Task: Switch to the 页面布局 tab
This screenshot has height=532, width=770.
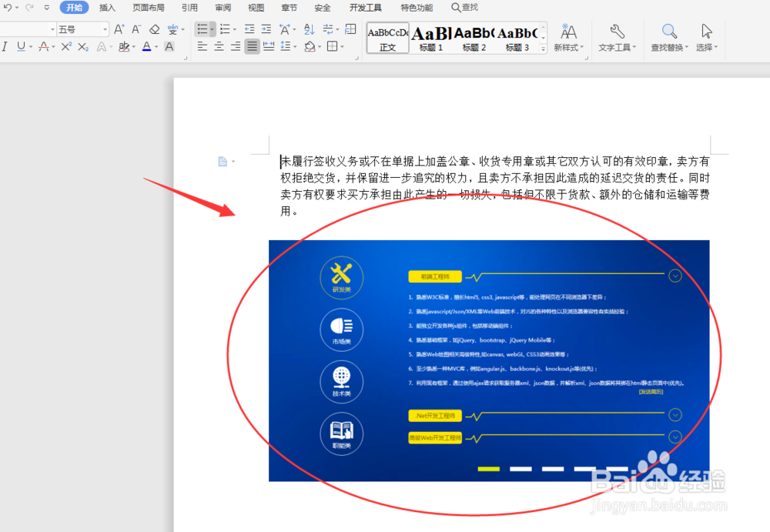Action: click(x=149, y=8)
